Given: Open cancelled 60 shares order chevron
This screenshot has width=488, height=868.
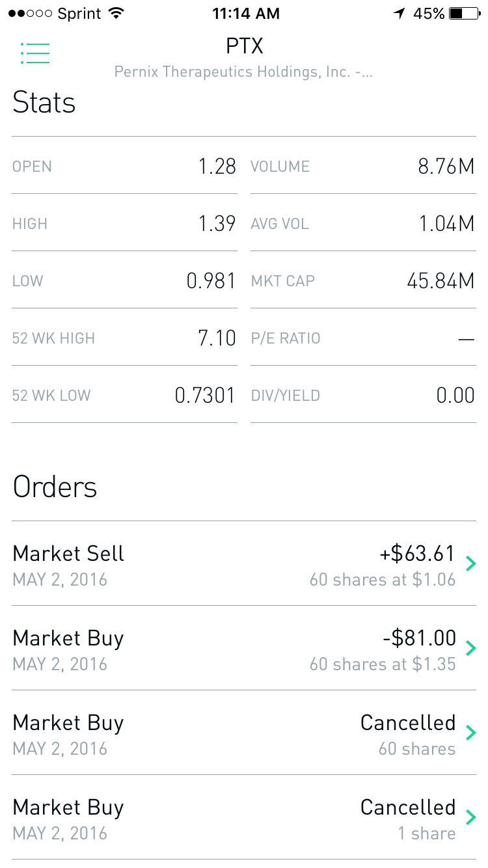Looking at the screenshot, I should (x=471, y=733).
